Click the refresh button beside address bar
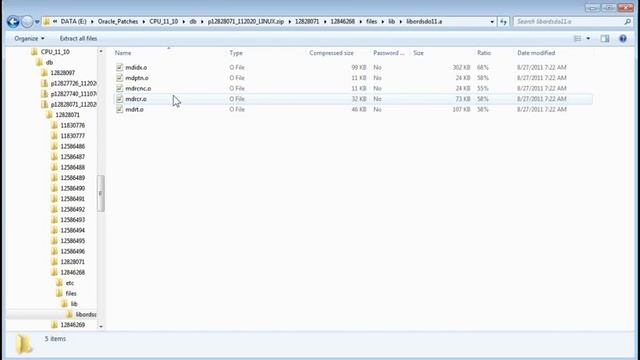 (x=503, y=22)
